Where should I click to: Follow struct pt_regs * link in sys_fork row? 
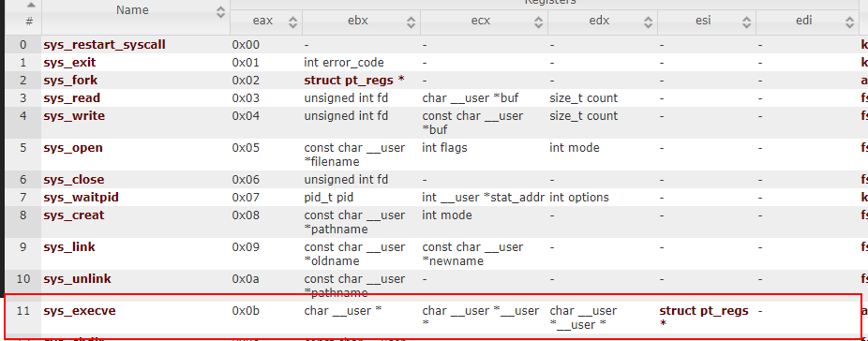point(354,81)
